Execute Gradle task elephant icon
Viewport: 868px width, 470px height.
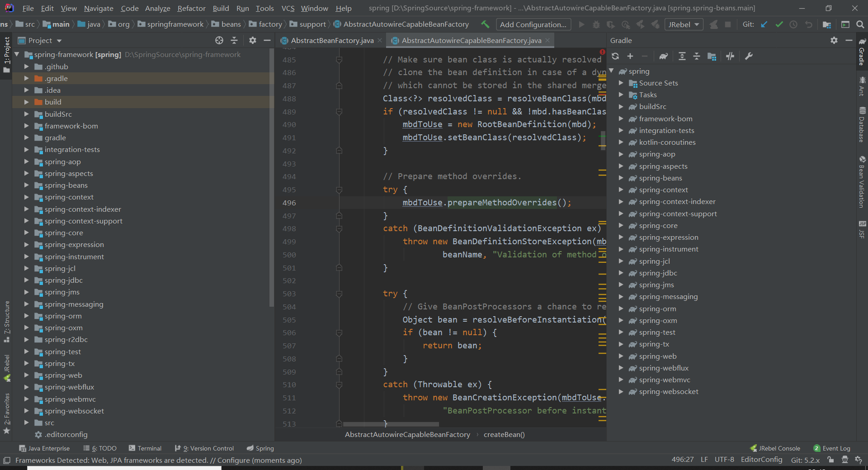[663, 56]
